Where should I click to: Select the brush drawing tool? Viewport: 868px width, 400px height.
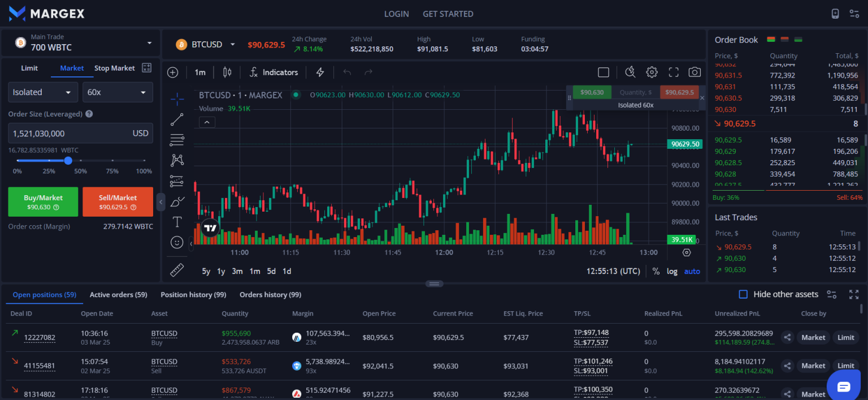pos(177,201)
